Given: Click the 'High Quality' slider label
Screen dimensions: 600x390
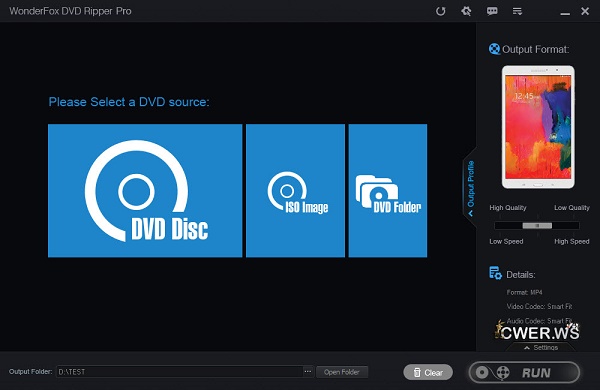Looking at the screenshot, I should (508, 208).
